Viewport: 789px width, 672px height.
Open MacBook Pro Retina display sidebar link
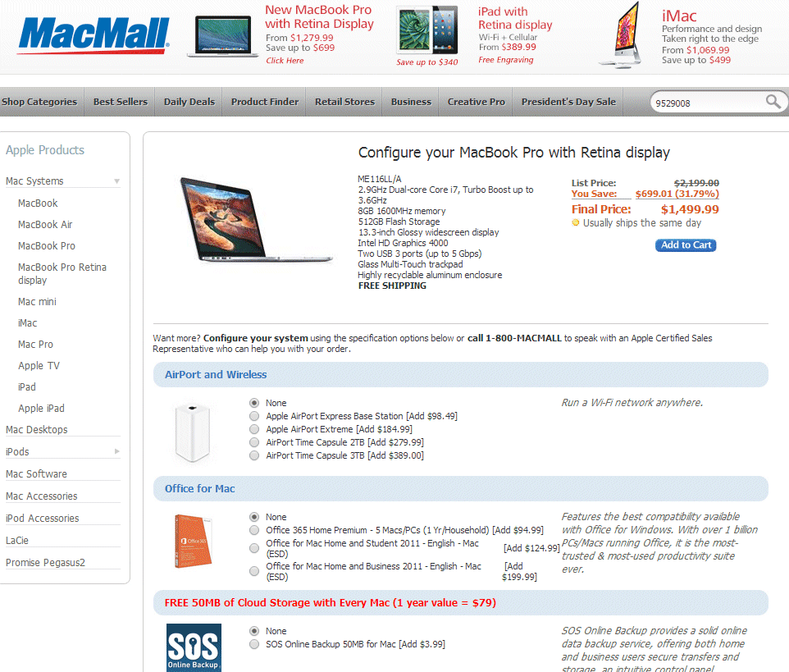click(x=62, y=274)
